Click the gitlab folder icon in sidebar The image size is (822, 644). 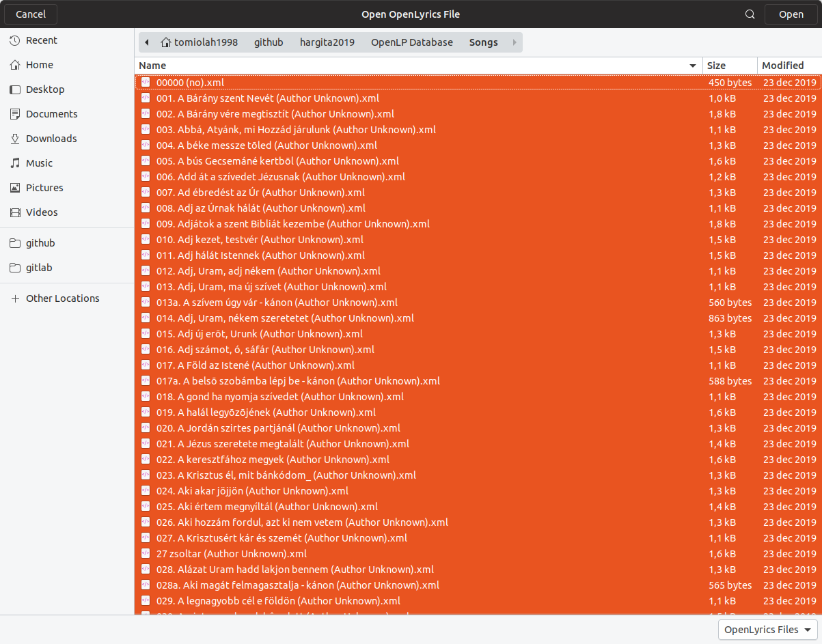[15, 268]
